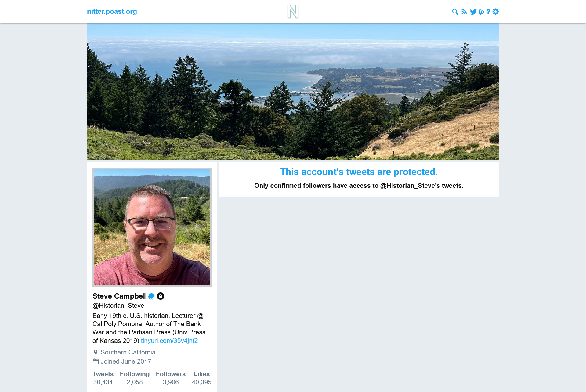The width and height of the screenshot is (586, 392).
Task: Click the Steve Campbell display name
Action: (x=120, y=296)
